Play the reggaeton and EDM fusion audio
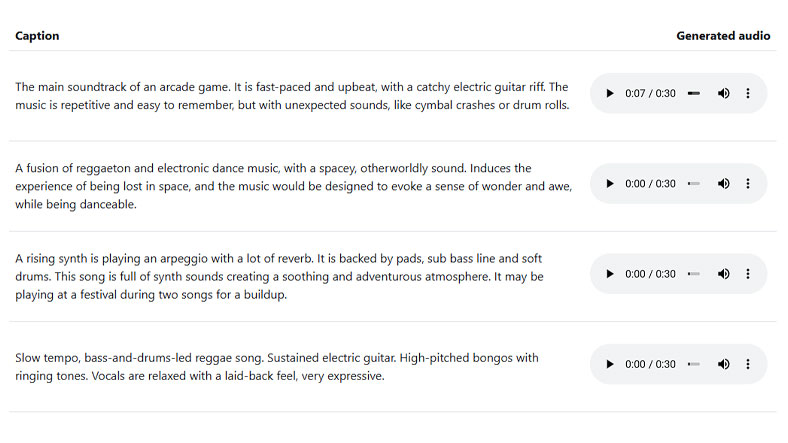Viewport: 788px width, 443px height. (610, 184)
